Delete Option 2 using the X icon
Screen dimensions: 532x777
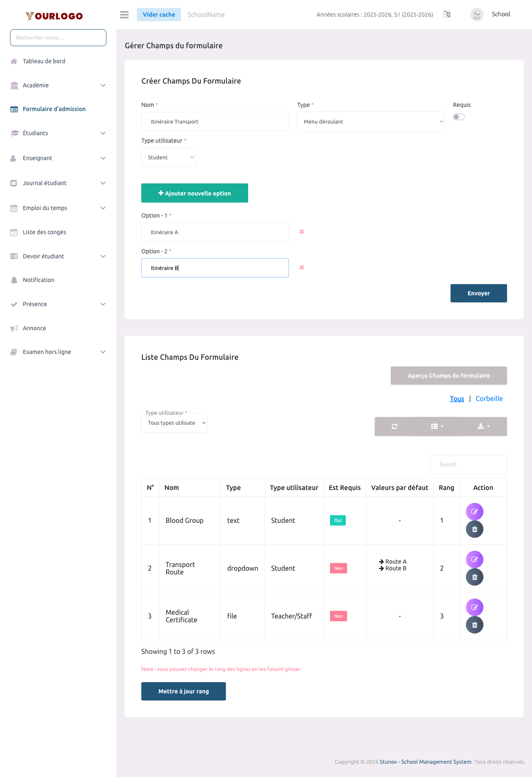302,267
